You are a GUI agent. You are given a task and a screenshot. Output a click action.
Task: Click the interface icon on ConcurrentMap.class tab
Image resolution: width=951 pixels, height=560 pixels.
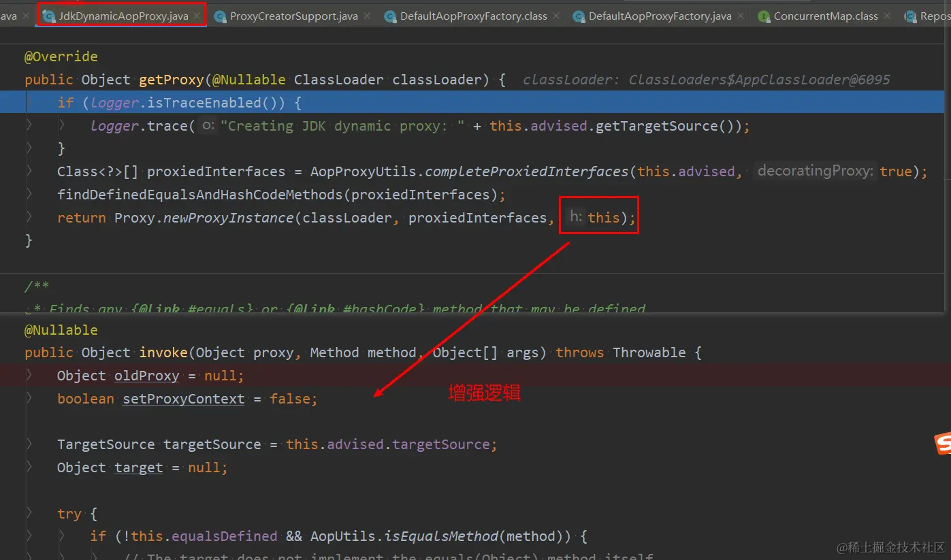tap(764, 16)
